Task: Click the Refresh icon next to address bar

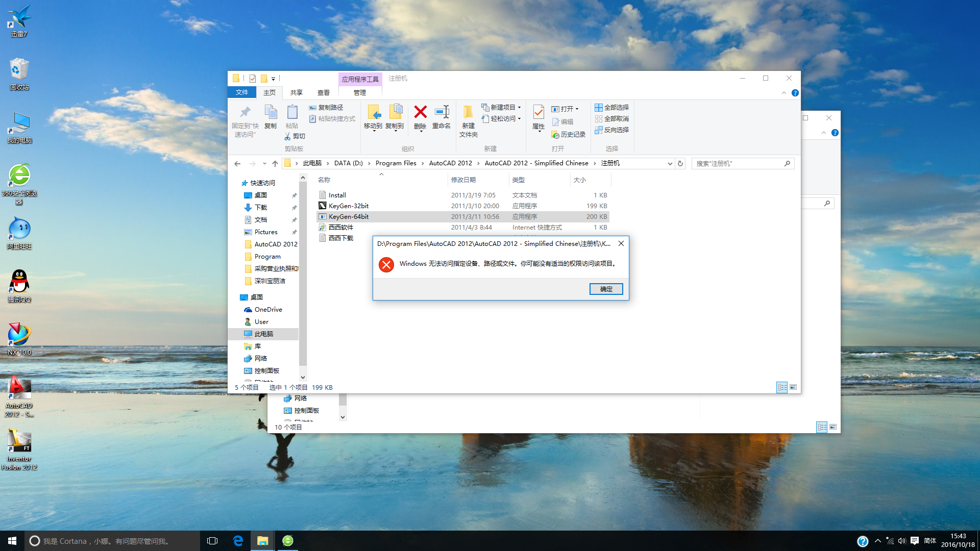Action: pos(680,163)
